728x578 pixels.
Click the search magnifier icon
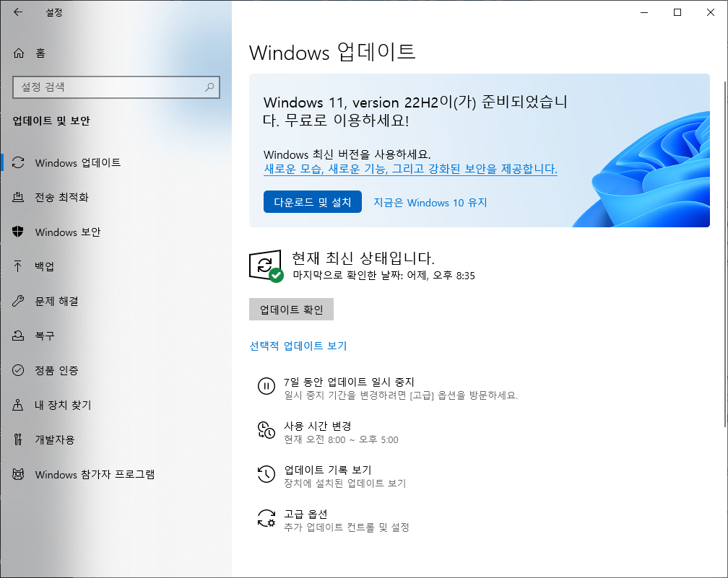coord(209,87)
